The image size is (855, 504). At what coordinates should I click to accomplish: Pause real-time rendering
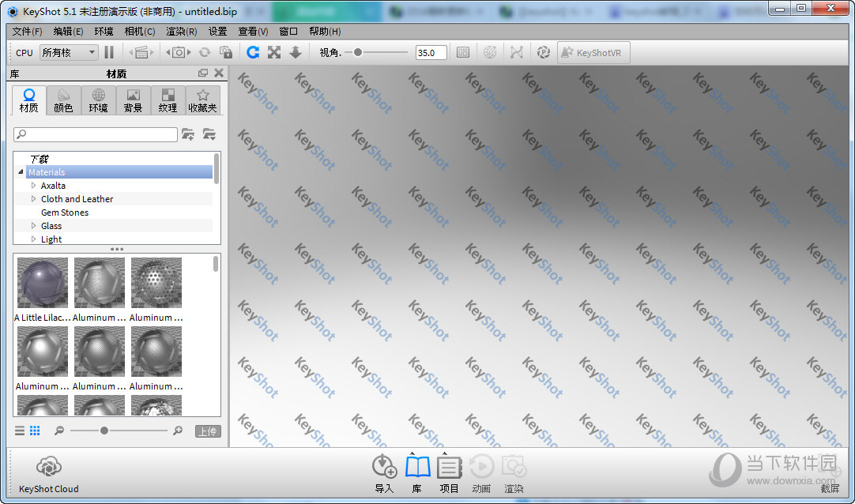pyautogui.click(x=109, y=52)
